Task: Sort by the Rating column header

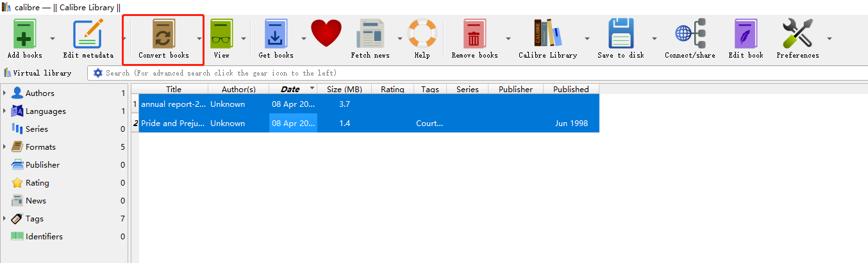Action: [392, 89]
